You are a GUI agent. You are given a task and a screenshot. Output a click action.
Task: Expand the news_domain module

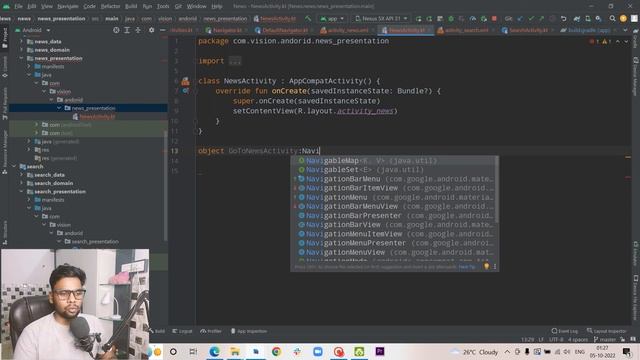coord(22,50)
